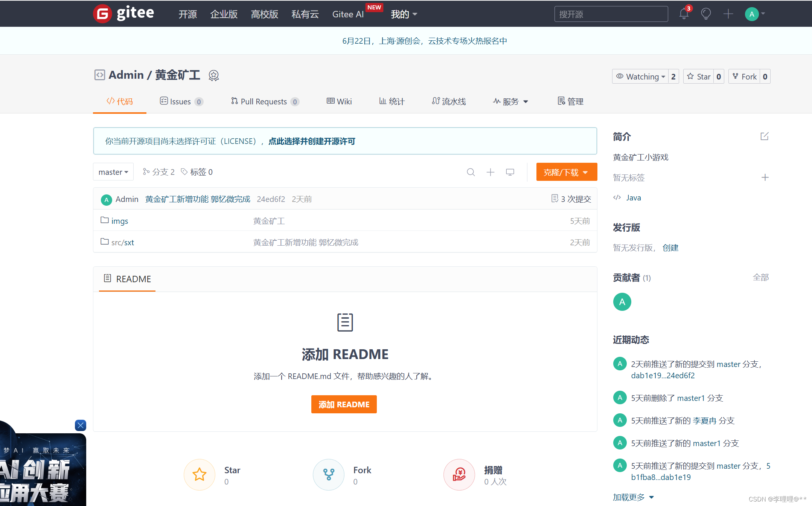Expand the master branch selector

(113, 172)
